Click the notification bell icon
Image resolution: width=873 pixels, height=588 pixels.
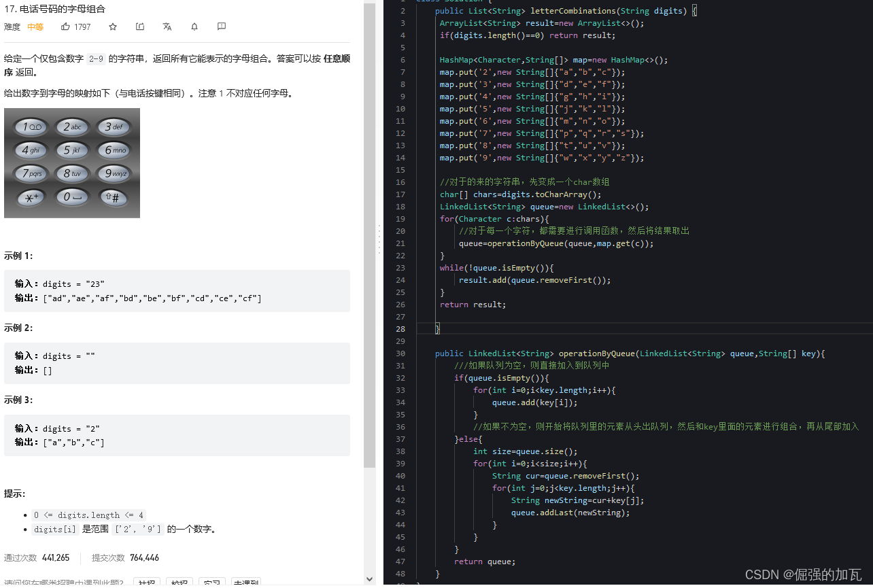pyautogui.click(x=194, y=27)
